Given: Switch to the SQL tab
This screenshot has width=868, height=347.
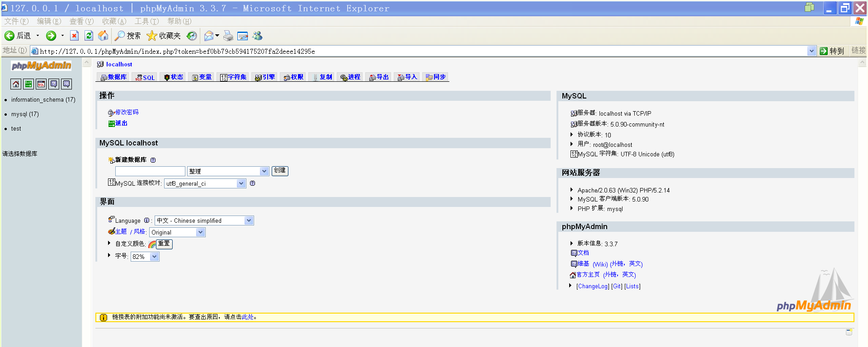Looking at the screenshot, I should pyautogui.click(x=145, y=77).
